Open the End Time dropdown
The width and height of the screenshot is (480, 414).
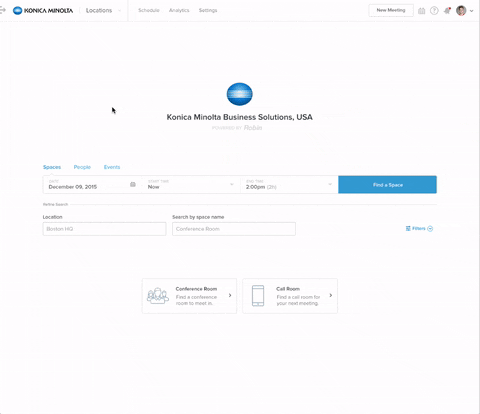[x=289, y=184]
